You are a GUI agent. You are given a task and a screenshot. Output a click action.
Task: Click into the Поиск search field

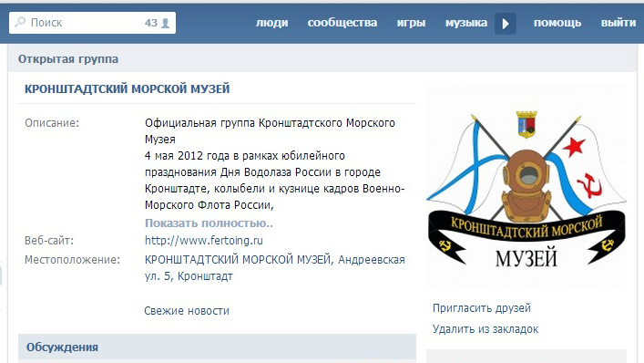[92, 23]
